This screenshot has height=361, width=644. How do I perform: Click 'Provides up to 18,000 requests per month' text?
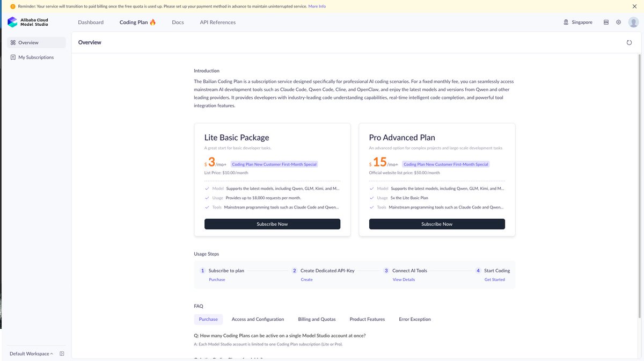pyautogui.click(x=263, y=198)
